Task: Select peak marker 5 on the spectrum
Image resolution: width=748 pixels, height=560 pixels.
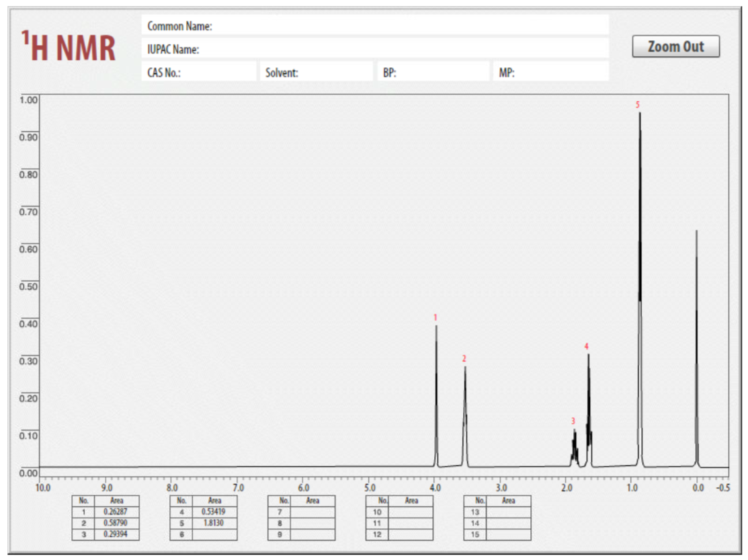Action: click(x=636, y=105)
